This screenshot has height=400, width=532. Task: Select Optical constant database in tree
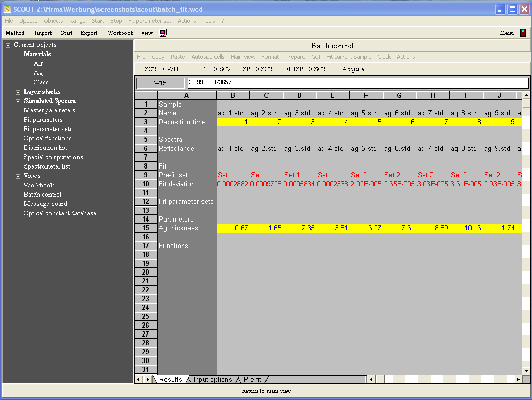(x=59, y=213)
